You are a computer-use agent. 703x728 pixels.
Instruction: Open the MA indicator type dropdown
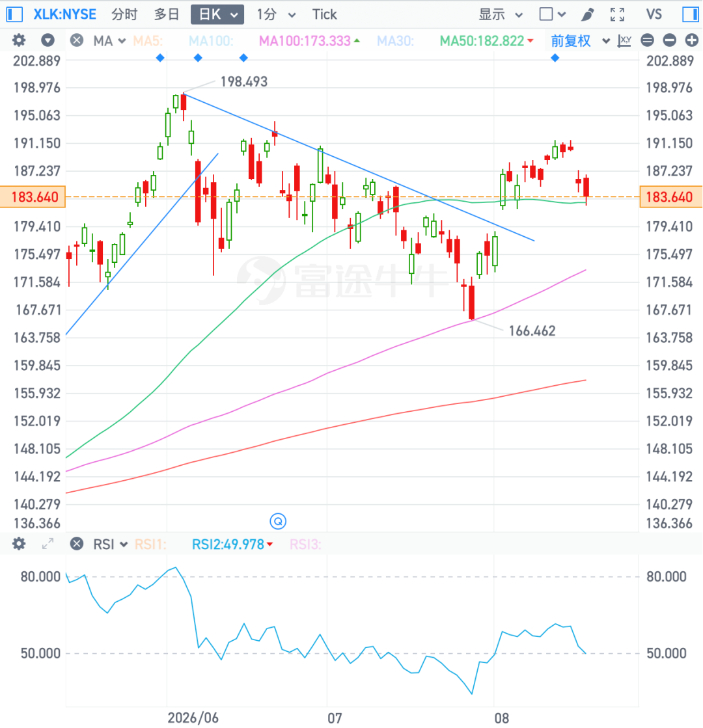109,41
